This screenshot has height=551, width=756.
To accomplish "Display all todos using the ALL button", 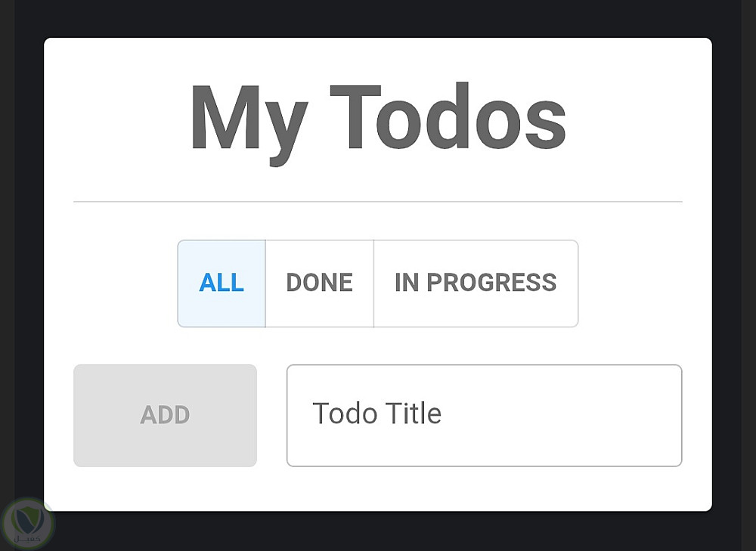I will tap(222, 283).
